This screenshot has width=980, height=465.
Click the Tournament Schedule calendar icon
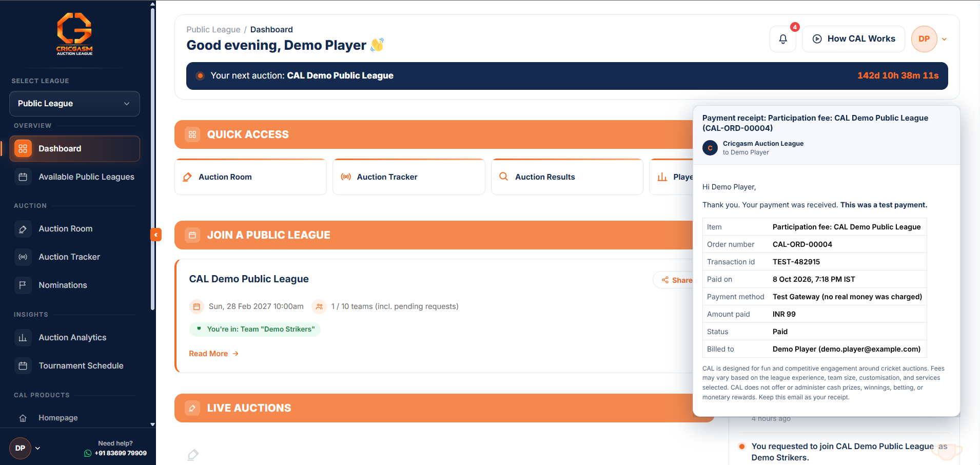tap(23, 366)
